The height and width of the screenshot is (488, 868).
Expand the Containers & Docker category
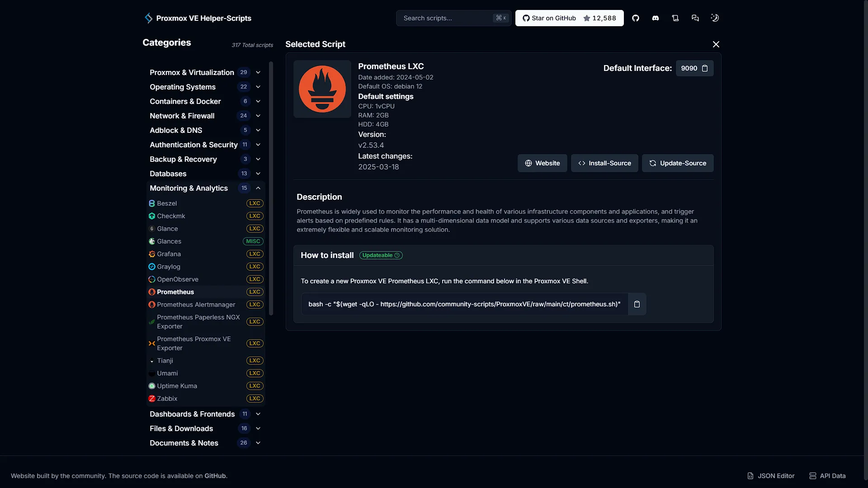pos(206,101)
